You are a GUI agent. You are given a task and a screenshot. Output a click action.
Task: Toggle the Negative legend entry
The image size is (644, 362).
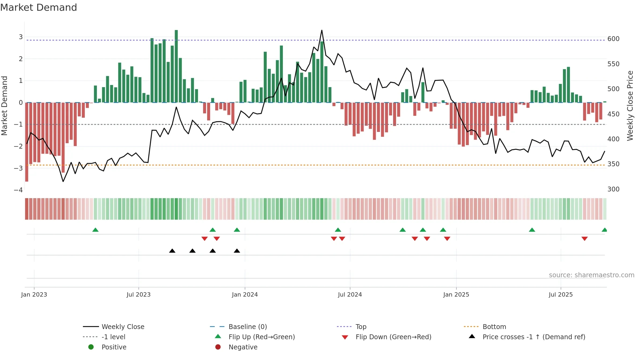coord(236,347)
